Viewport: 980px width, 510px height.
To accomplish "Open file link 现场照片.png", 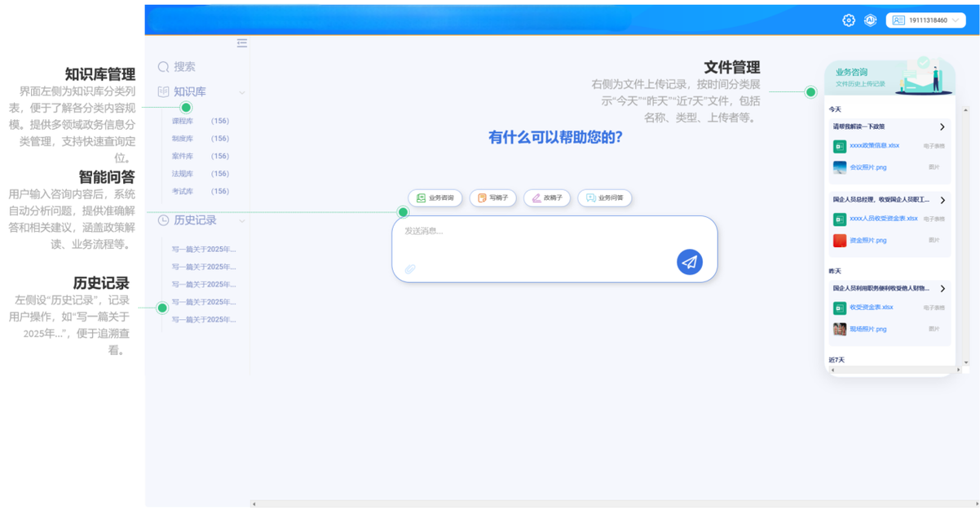I will point(868,330).
